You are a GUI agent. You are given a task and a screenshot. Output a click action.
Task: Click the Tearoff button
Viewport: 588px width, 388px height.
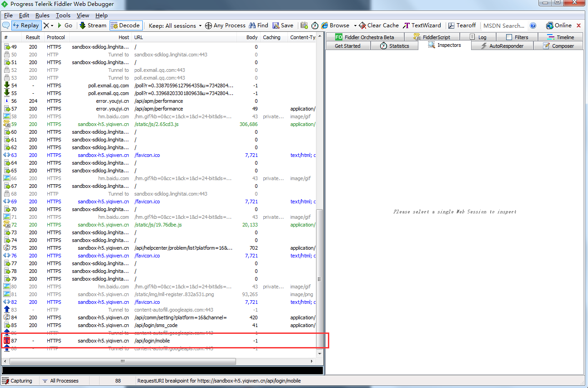(462, 25)
